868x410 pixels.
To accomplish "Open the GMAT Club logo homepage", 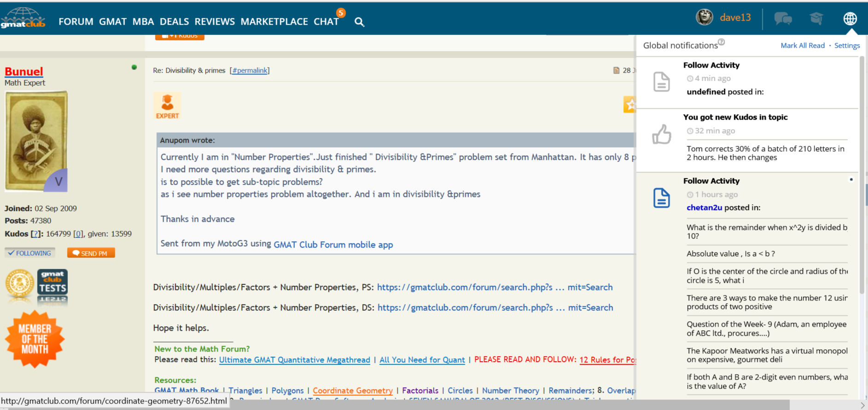I will pos(23,18).
